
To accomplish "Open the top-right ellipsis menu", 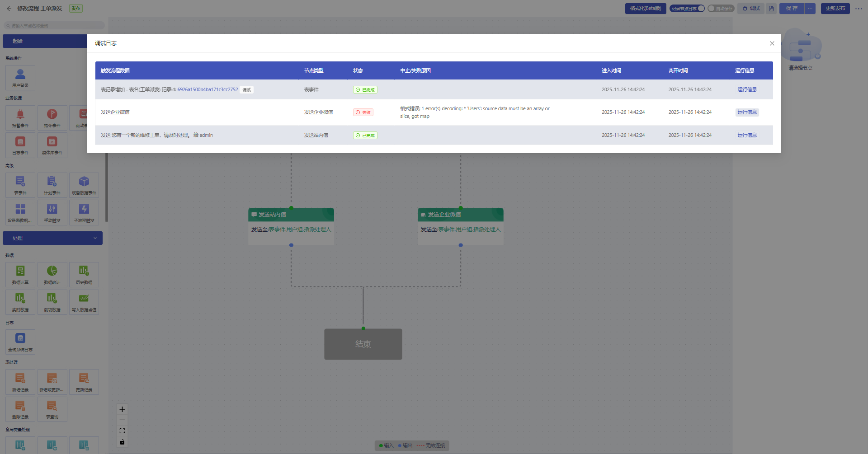I will click(859, 9).
